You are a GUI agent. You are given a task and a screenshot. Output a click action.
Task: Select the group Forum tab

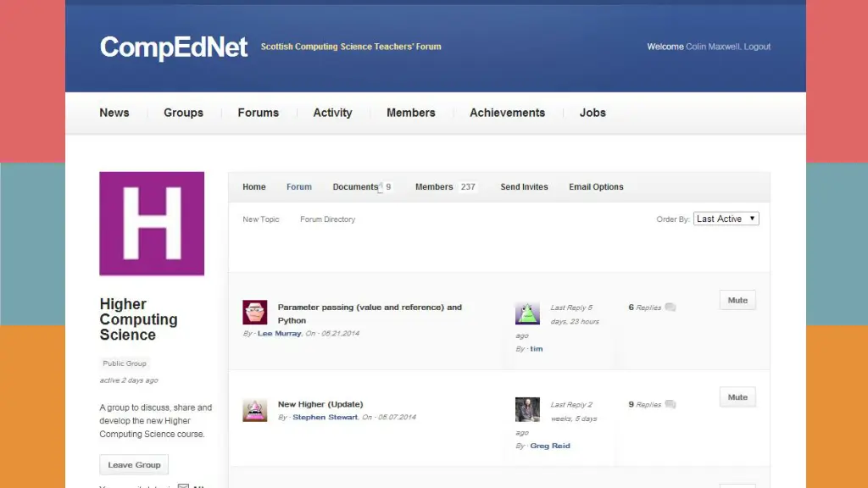tap(299, 187)
